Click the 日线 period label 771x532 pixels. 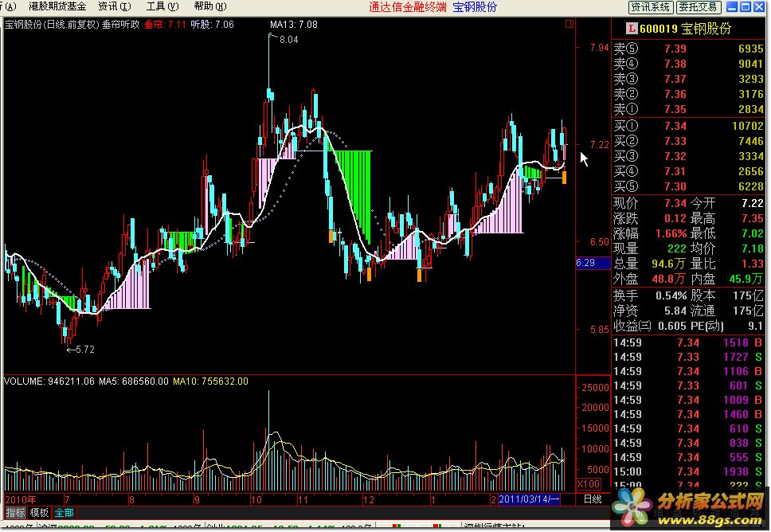pyautogui.click(x=593, y=499)
